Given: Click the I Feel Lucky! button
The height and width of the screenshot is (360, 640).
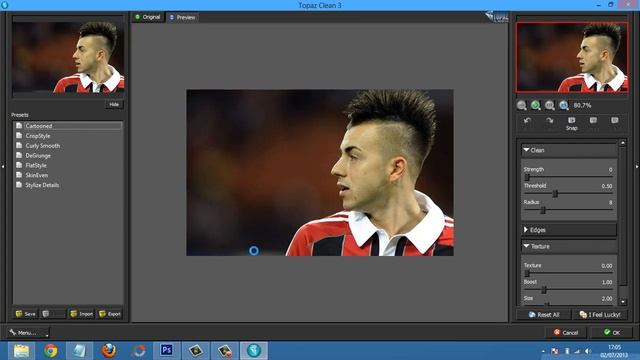Looking at the screenshot, I should pos(600,314).
